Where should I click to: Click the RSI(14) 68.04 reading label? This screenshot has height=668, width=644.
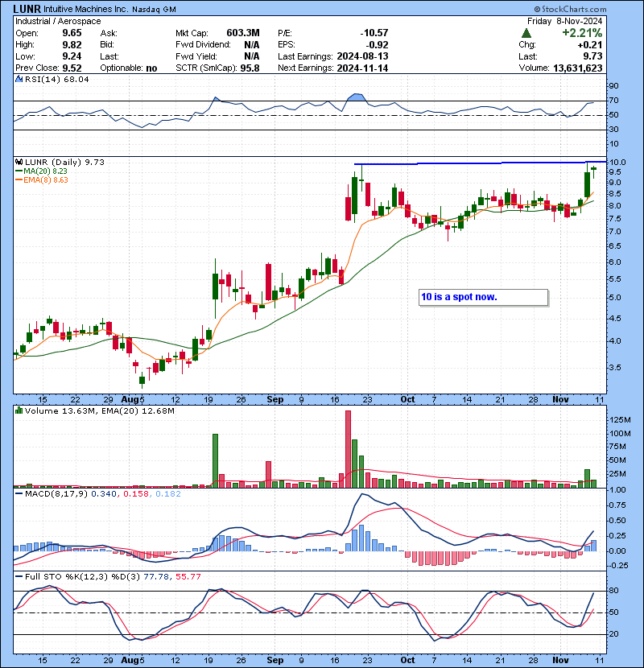pyautogui.click(x=56, y=79)
